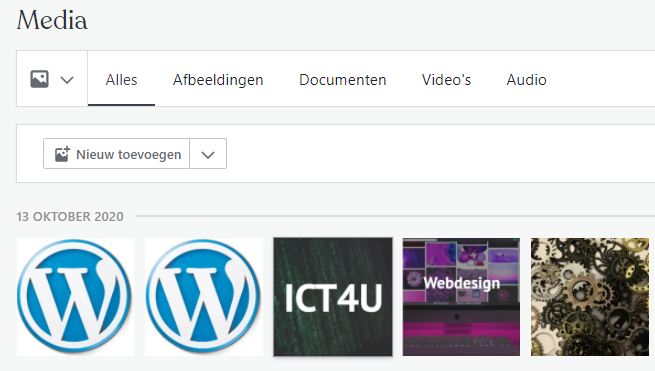
Task: Click the ICT4U text on thumbnail
Action: pyautogui.click(x=333, y=298)
